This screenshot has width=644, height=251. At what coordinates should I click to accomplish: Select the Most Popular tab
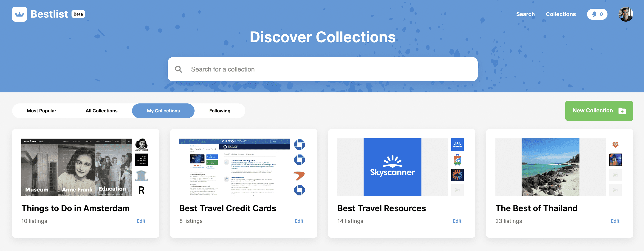(42, 111)
